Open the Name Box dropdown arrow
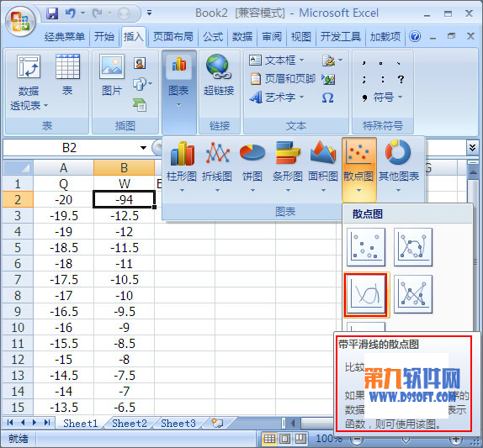483x448 pixels. (x=143, y=148)
